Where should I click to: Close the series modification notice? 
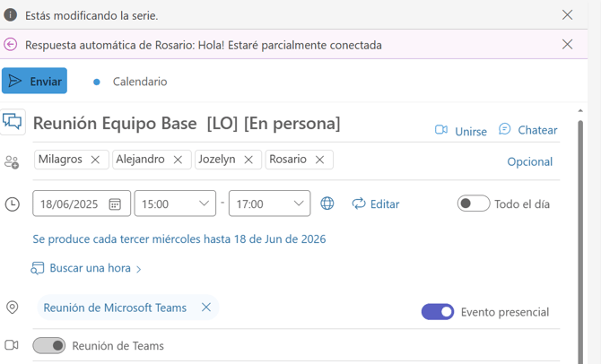pyautogui.click(x=567, y=15)
